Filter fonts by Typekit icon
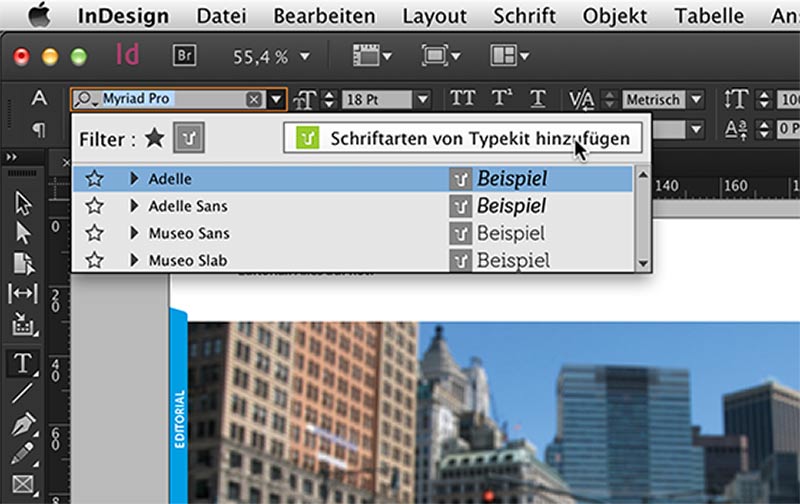800x504 pixels. tap(189, 138)
